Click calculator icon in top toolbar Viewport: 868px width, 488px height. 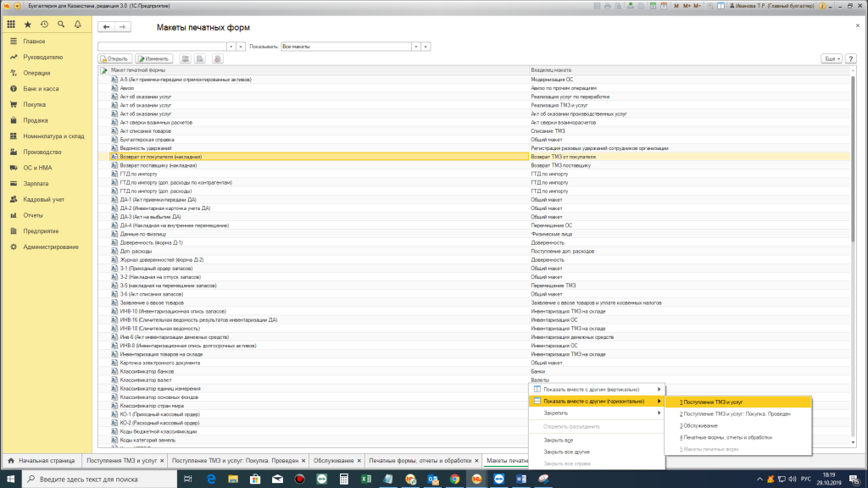coord(653,6)
